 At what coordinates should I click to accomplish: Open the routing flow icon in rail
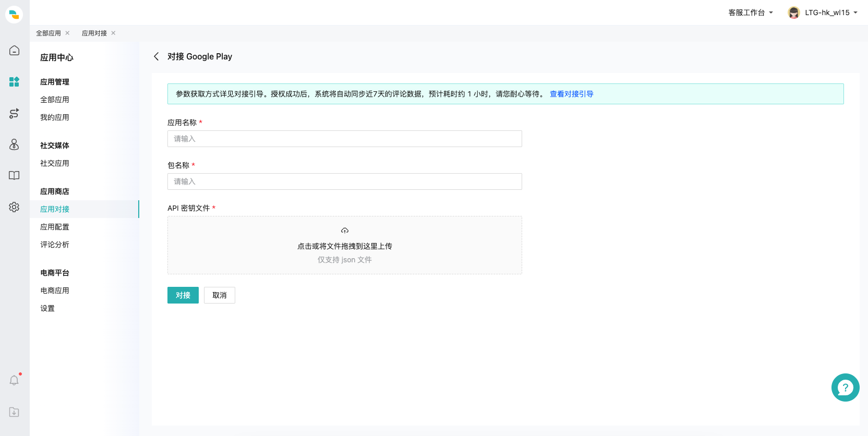pos(14,113)
